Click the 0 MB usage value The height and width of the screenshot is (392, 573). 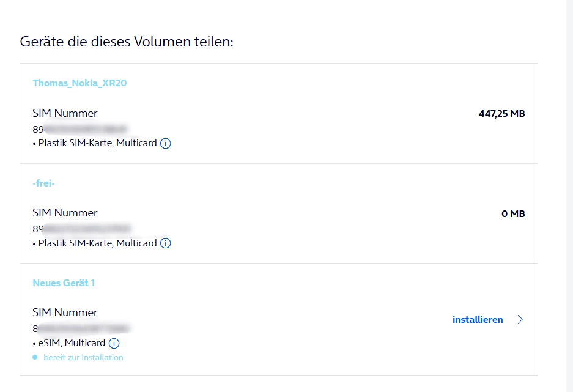coord(513,214)
